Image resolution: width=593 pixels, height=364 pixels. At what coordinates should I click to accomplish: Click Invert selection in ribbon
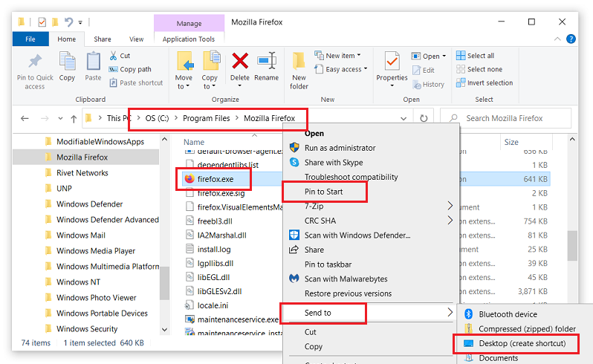(485, 82)
